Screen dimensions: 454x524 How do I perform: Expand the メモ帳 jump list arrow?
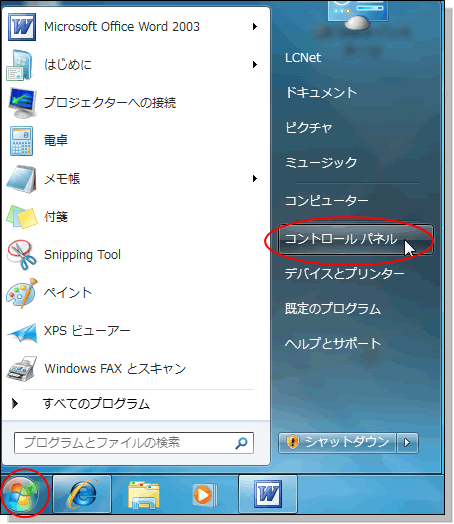255,178
